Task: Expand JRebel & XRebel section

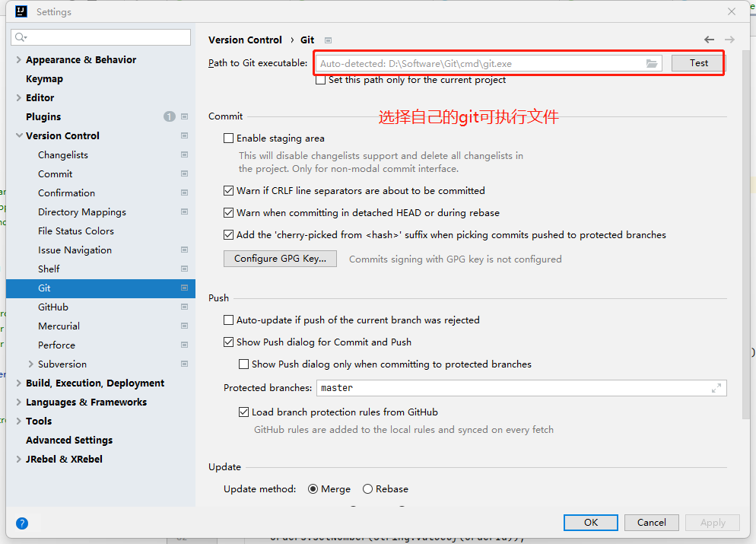Action: pyautogui.click(x=19, y=460)
